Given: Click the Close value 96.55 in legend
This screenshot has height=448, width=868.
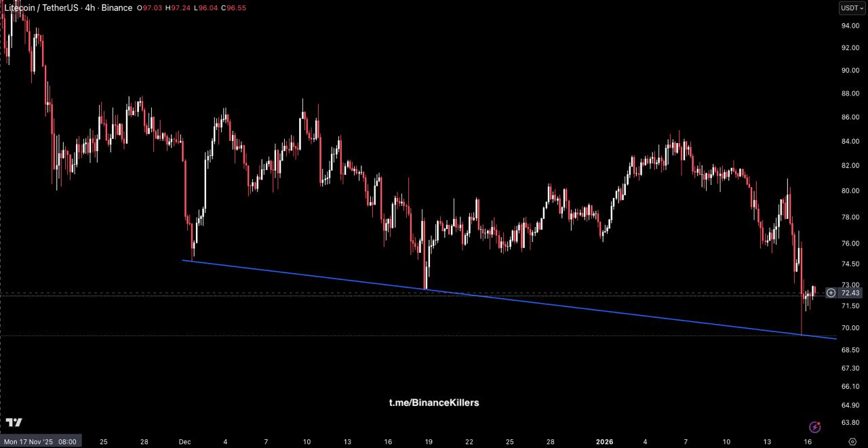Looking at the screenshot, I should (x=235, y=8).
